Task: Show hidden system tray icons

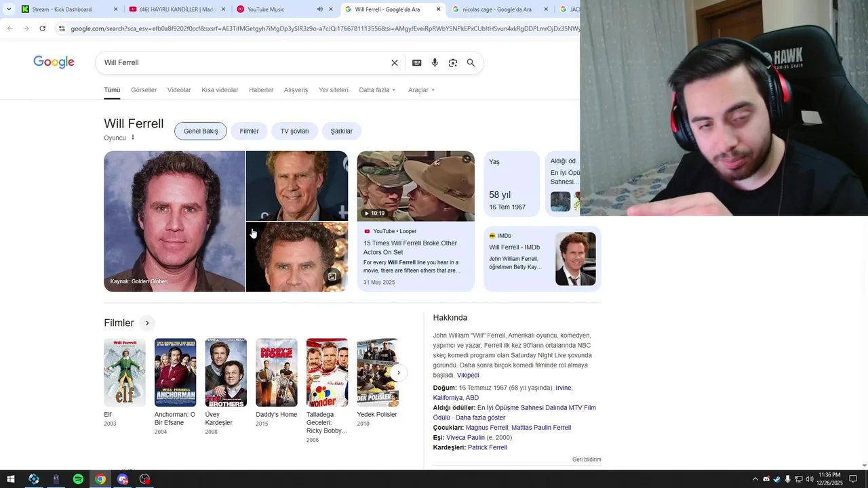Action: (755, 479)
